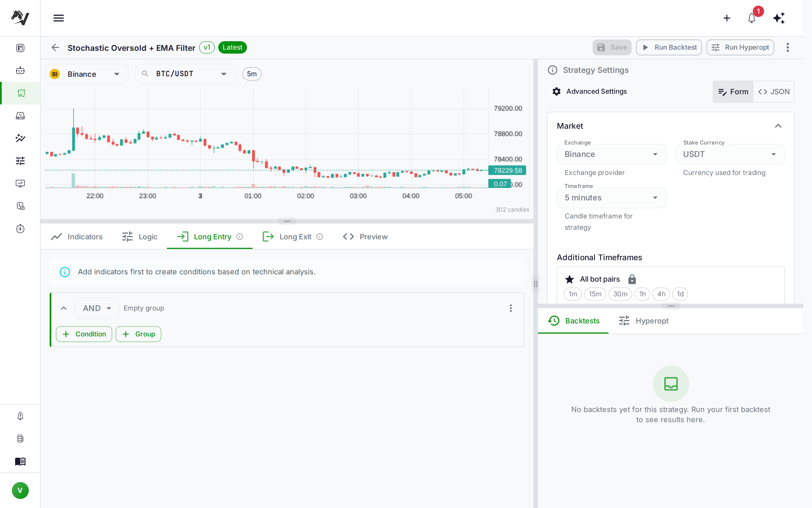Click the vertical panel splitter handle
812x508 pixels.
535,284
